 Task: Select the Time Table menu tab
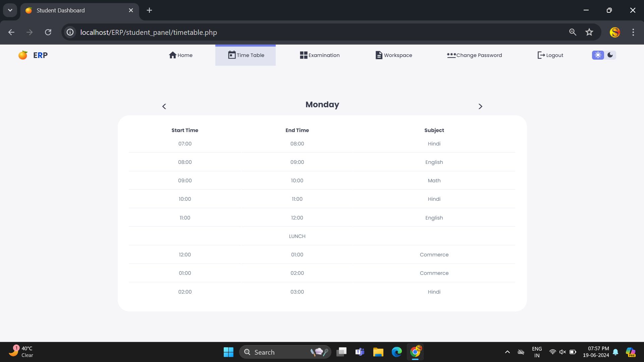[x=246, y=55]
